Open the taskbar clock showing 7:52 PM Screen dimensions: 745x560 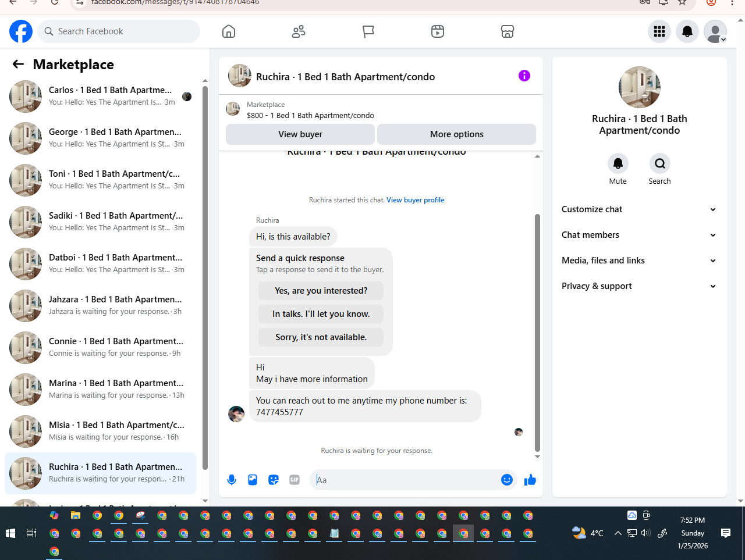(x=693, y=533)
